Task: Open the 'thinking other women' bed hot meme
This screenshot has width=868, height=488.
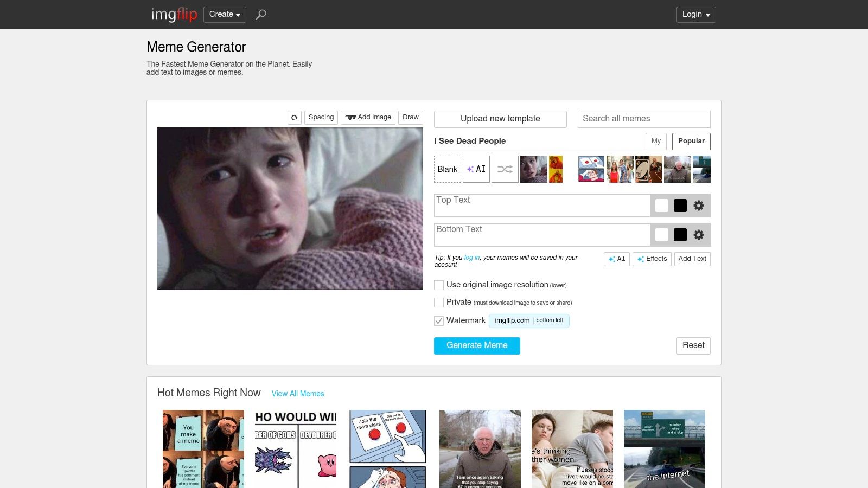Action: [x=572, y=449]
